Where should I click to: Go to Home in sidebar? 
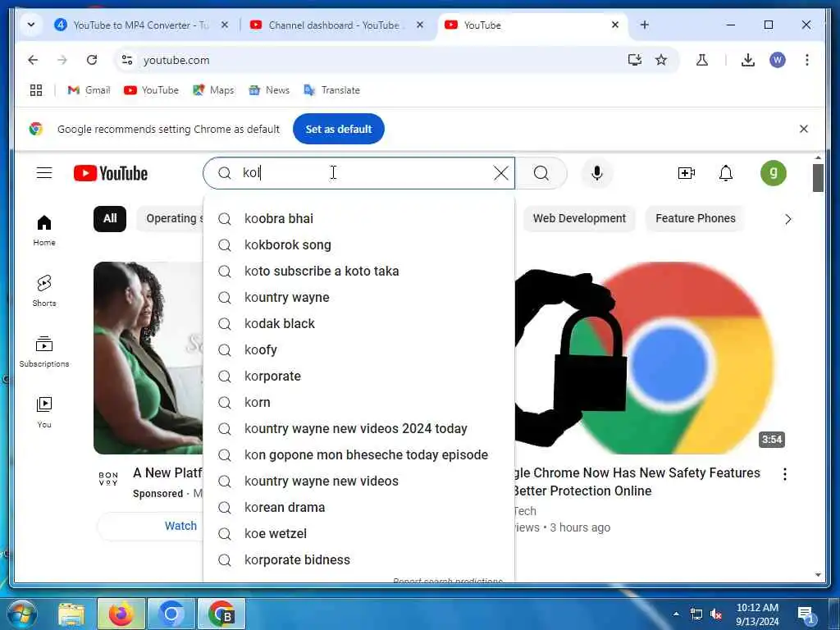tap(44, 231)
